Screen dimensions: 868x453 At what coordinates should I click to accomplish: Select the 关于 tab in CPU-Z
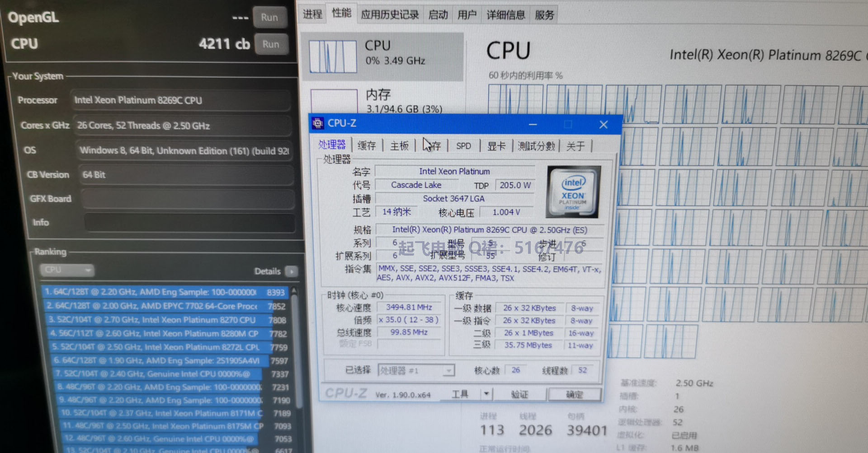[x=576, y=146]
